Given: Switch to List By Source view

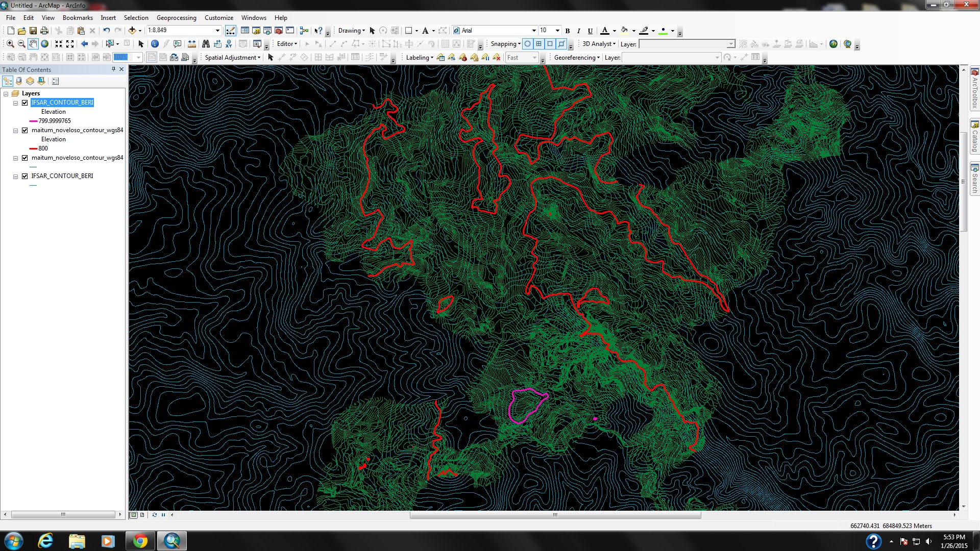Looking at the screenshot, I should click(19, 81).
